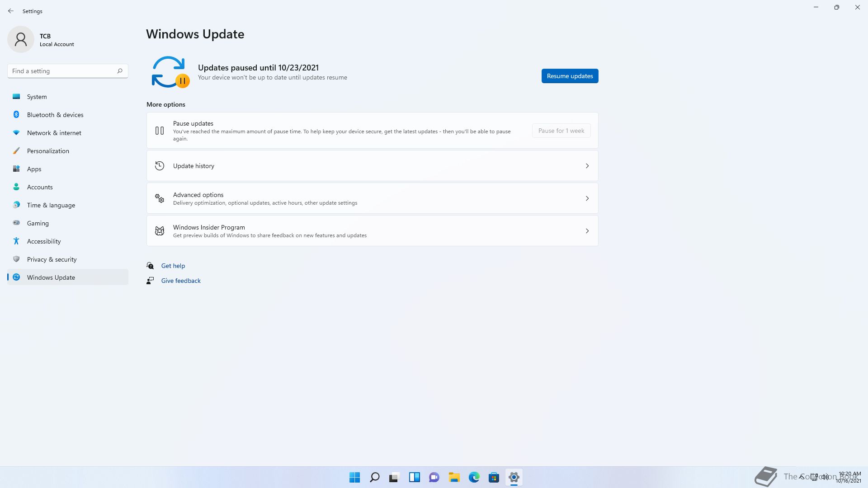Open File Explorer from taskbar
This screenshot has width=868, height=488.
click(454, 477)
